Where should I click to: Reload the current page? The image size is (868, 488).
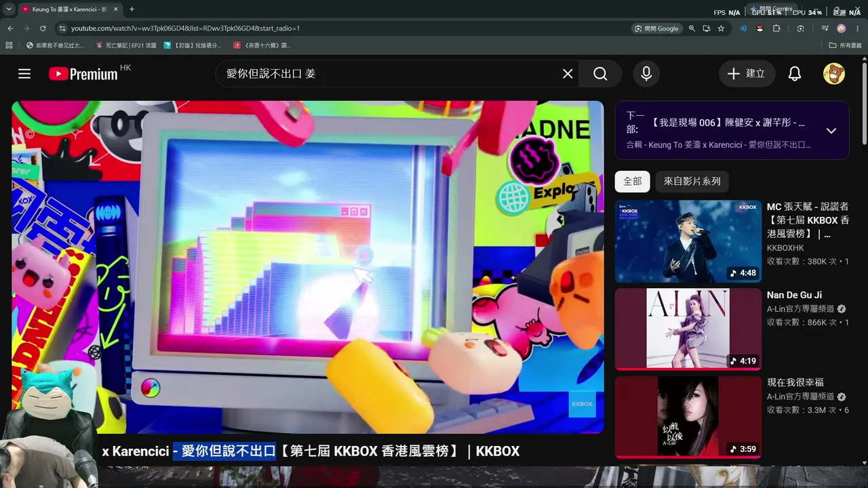click(x=43, y=28)
